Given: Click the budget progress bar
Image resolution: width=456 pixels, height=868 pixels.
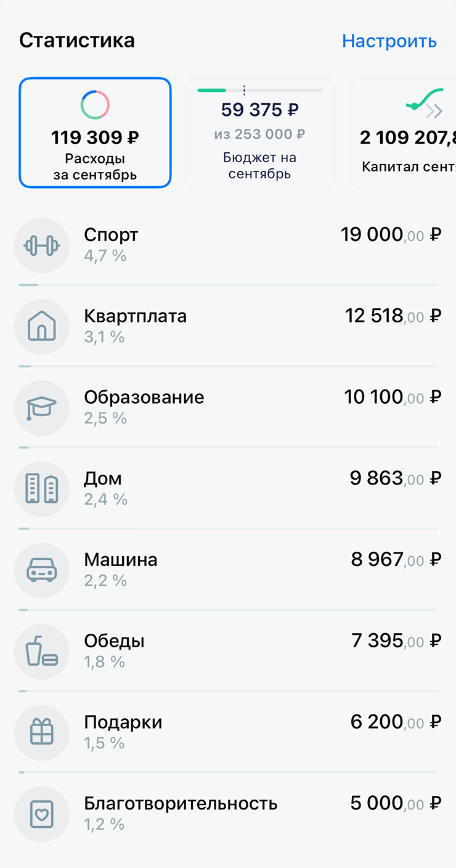Looking at the screenshot, I should coord(259,91).
